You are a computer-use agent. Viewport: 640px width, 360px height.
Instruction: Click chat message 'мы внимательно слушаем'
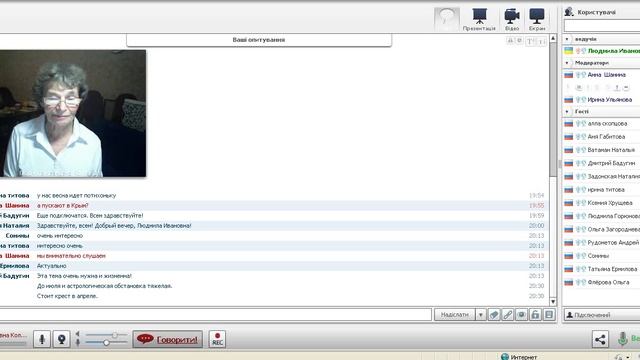71,256
